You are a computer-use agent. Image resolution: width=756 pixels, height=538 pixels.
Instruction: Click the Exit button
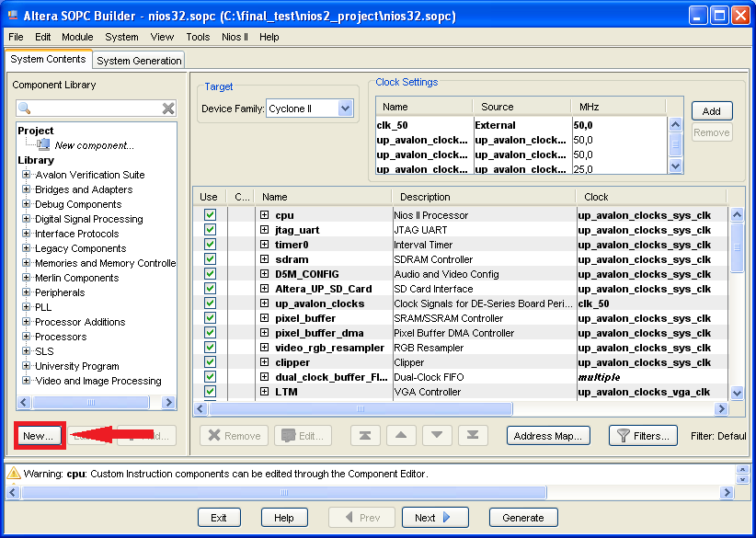pos(219,517)
